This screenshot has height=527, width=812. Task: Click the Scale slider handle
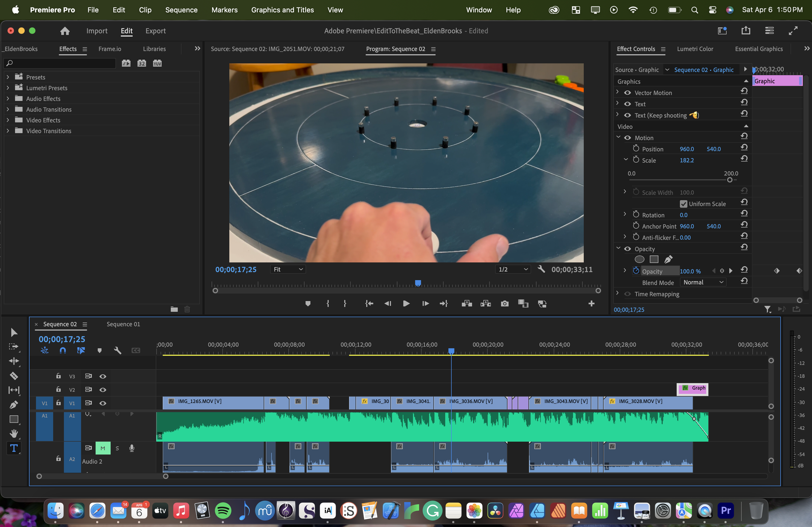click(730, 180)
